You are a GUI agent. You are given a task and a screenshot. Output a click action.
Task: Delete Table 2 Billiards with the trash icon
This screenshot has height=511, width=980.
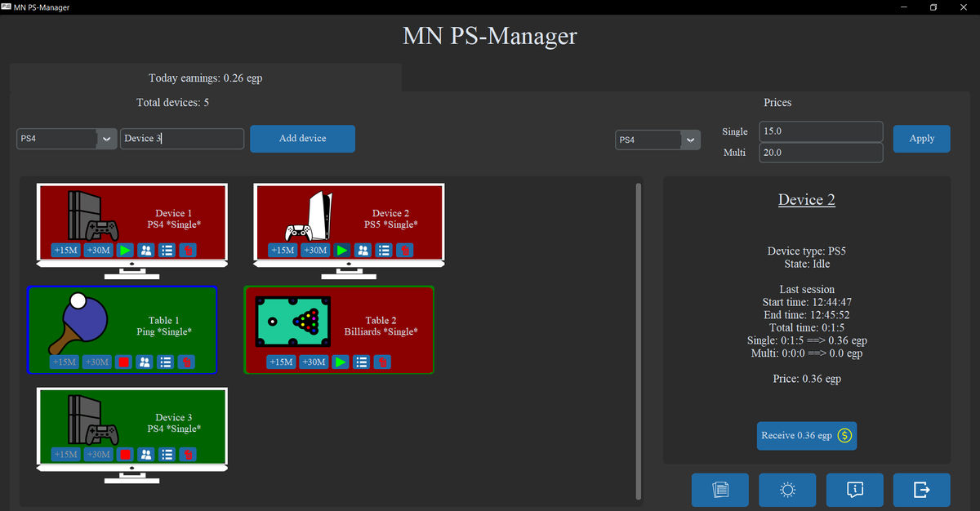[x=382, y=362]
